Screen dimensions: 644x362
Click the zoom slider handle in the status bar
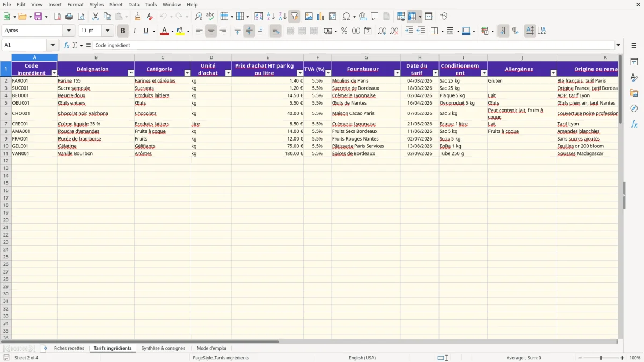click(x=601, y=358)
